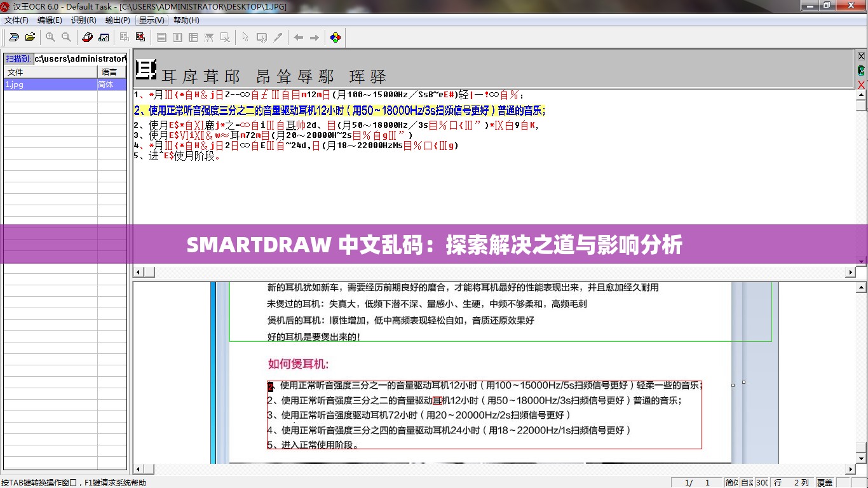Click the red eraser-shaped toolbar icon
The width and height of the screenshot is (868, 488).
(88, 37)
